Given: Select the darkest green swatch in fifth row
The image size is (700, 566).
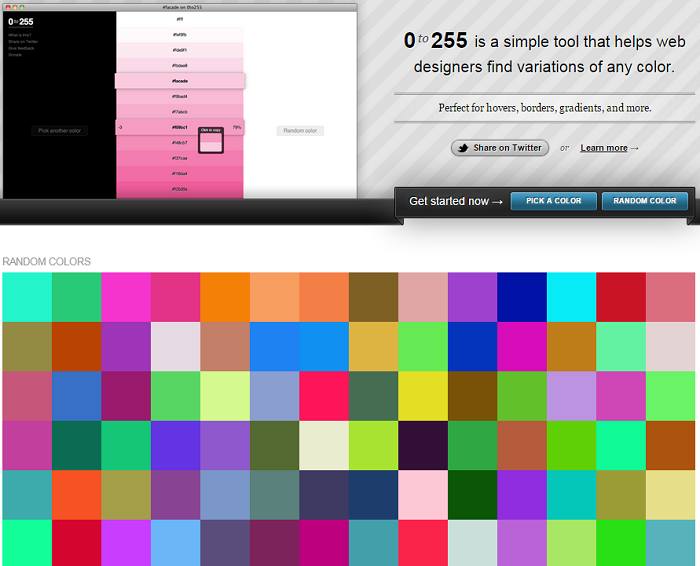Looking at the screenshot, I should click(x=472, y=494).
